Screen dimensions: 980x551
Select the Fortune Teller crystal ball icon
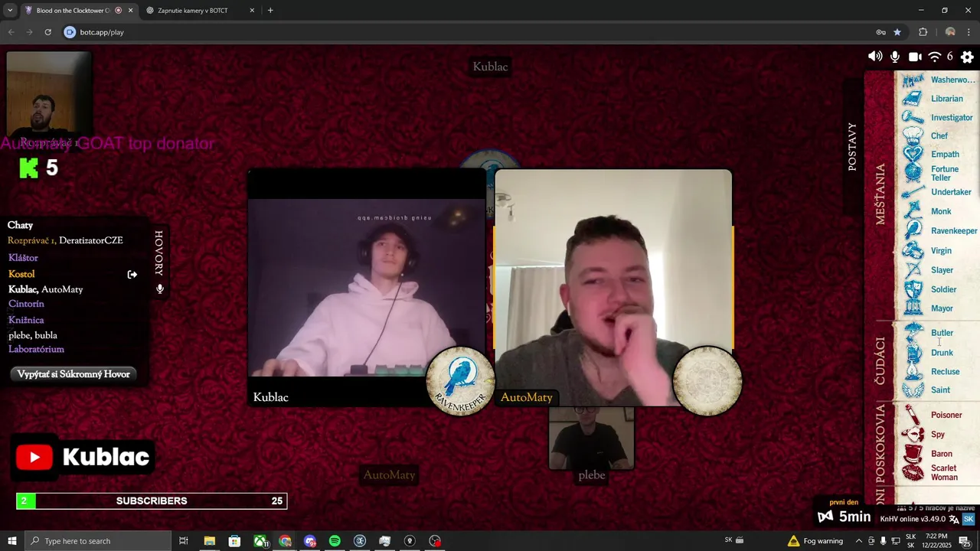913,174
